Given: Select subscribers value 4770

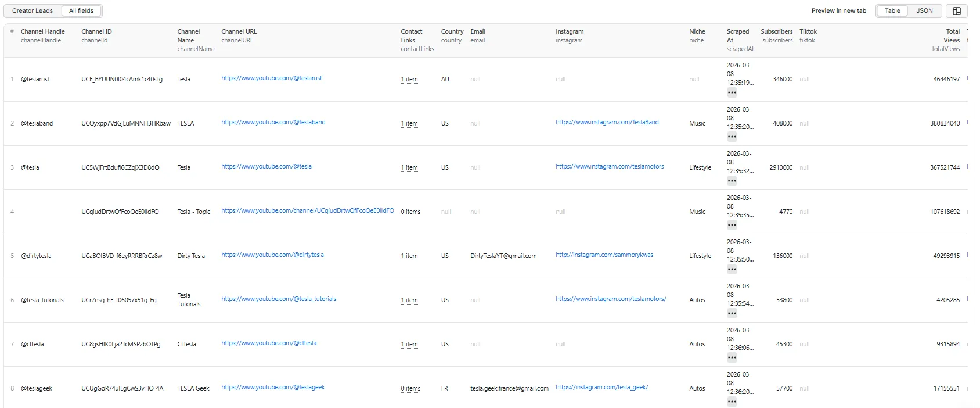Looking at the screenshot, I should pos(786,212).
